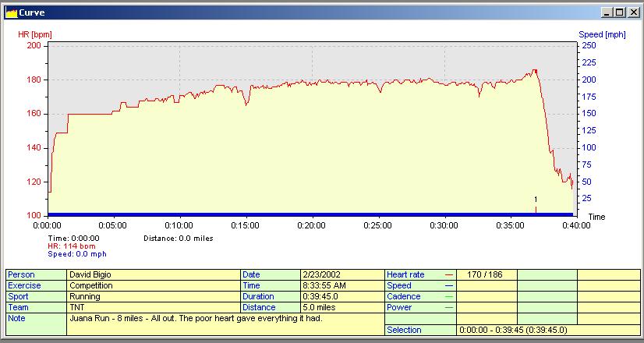
Task: Click the Power line indicator dash
Action: point(448,308)
